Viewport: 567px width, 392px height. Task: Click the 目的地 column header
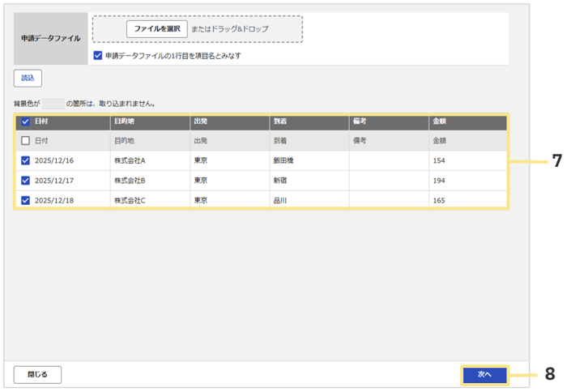click(x=150, y=121)
